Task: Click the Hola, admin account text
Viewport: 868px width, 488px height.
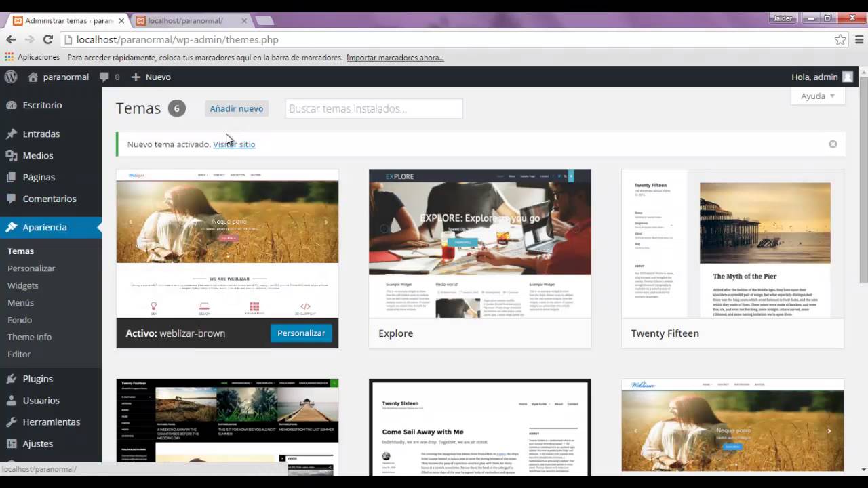Action: click(814, 77)
